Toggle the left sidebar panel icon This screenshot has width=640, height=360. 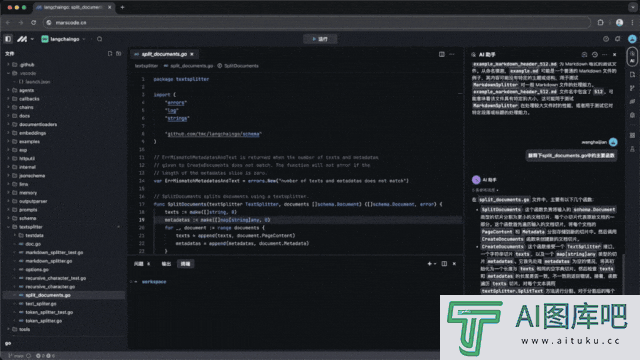[8, 39]
